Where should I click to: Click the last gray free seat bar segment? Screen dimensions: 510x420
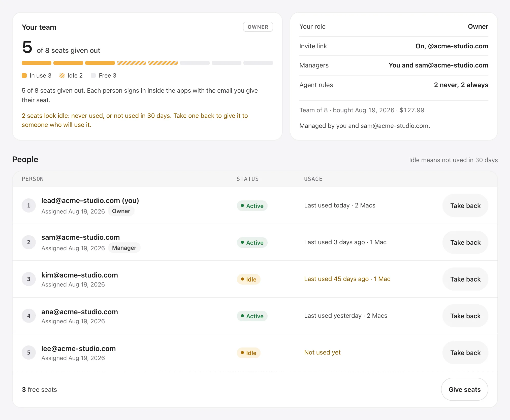tap(258, 63)
